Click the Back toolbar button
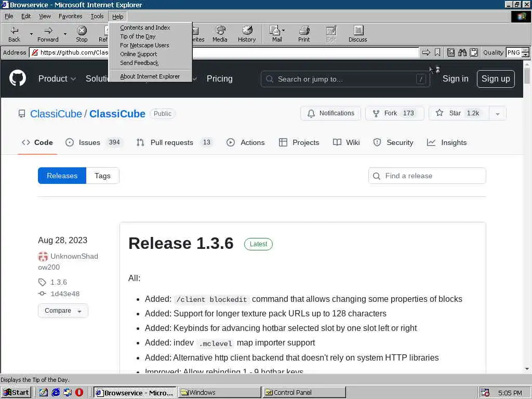 (x=14, y=34)
